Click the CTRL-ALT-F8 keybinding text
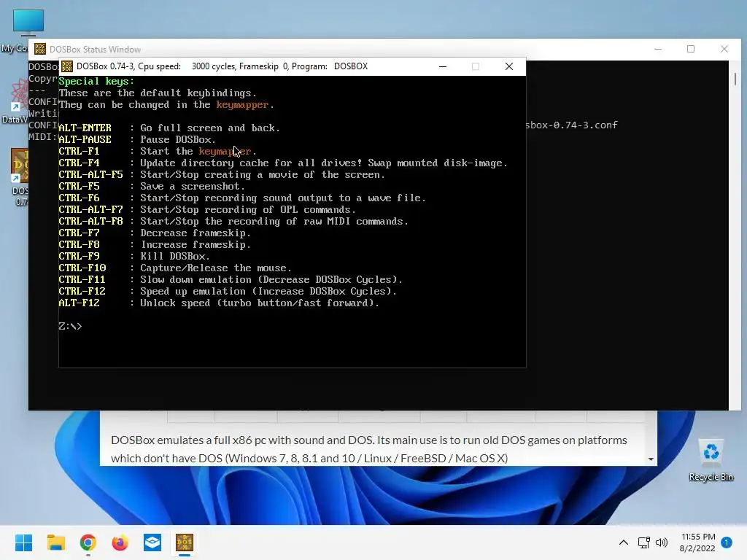Viewport: 747px width, 560px height. (x=90, y=222)
